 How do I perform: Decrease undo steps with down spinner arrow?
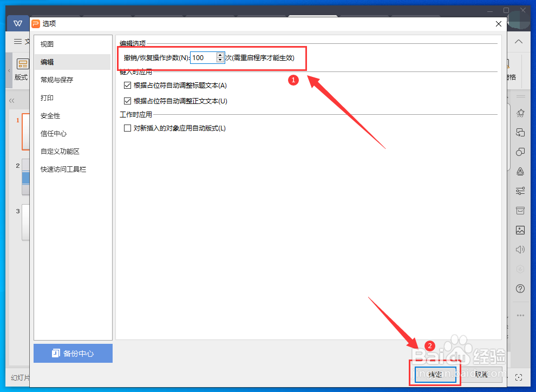click(x=220, y=60)
